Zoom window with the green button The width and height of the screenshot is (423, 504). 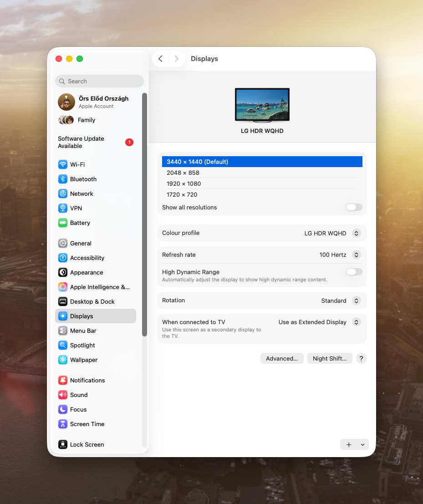tap(80, 59)
